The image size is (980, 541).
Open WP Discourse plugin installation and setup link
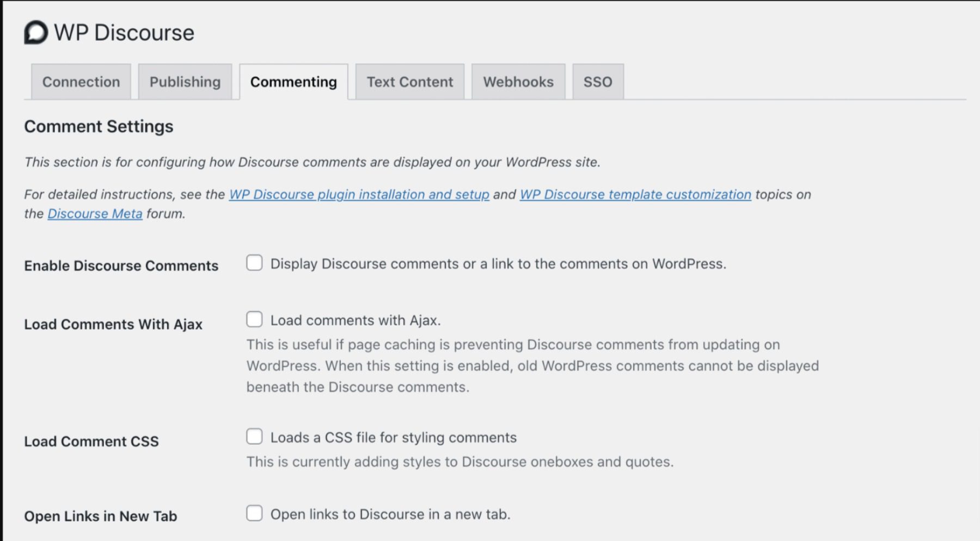pos(359,194)
